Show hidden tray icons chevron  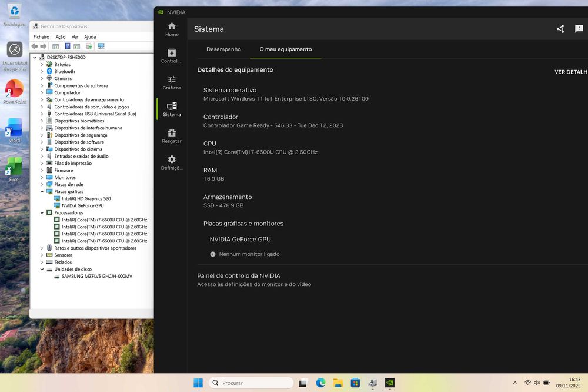(515, 383)
